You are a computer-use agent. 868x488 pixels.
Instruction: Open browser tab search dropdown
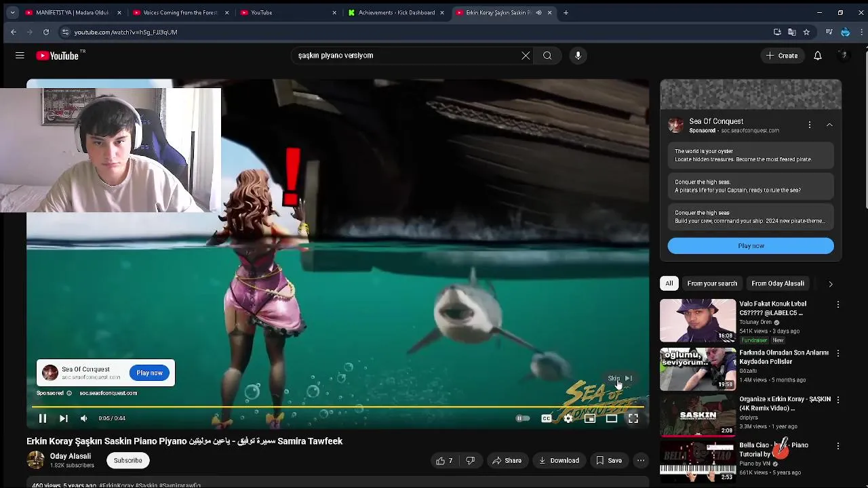[12, 12]
